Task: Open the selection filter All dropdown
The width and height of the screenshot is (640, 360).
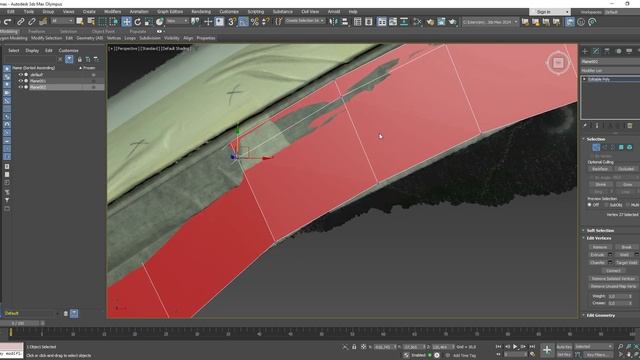Action: click(62, 21)
